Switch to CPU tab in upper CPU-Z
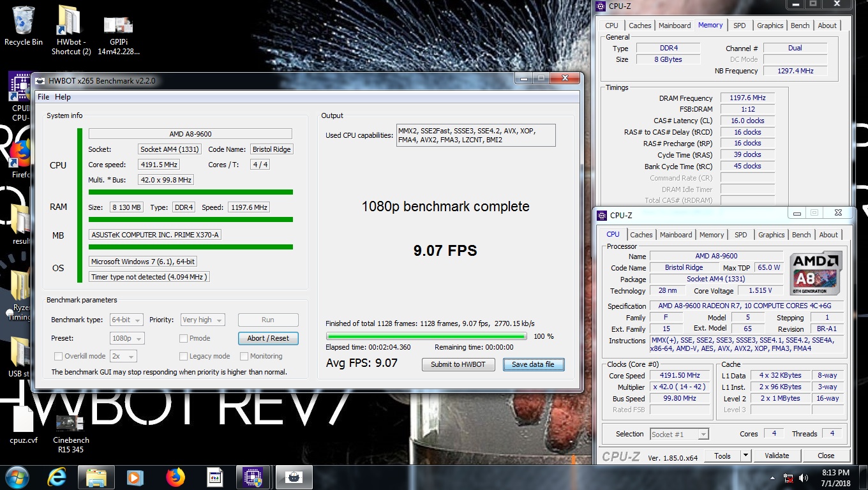The height and width of the screenshot is (490, 868). pos(611,26)
